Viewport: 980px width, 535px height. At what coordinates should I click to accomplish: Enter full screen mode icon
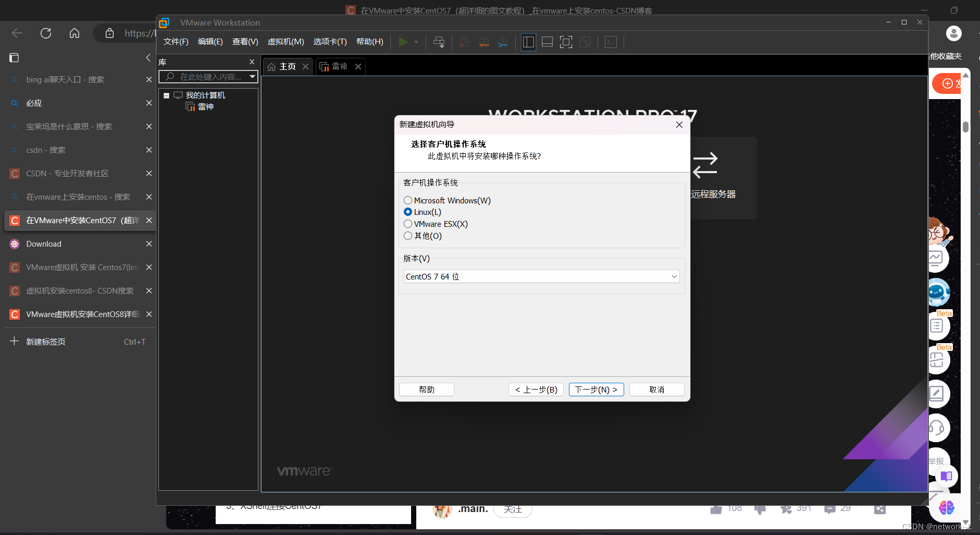coord(566,42)
